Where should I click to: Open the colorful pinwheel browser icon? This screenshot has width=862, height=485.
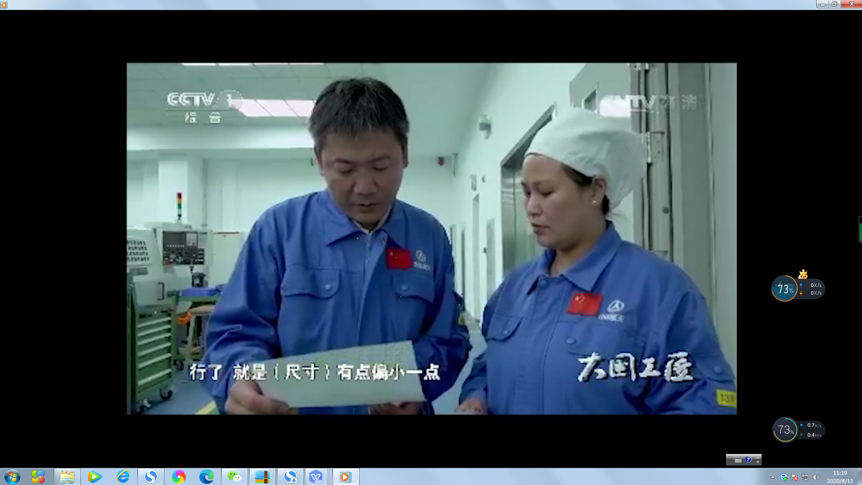click(179, 477)
